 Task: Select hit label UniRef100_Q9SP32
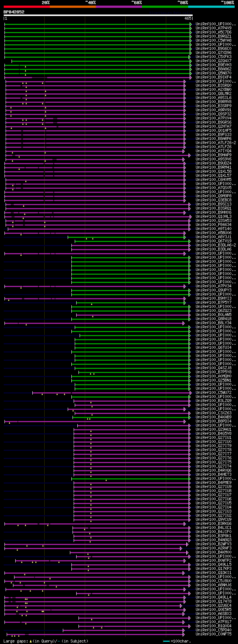click(213, 114)
